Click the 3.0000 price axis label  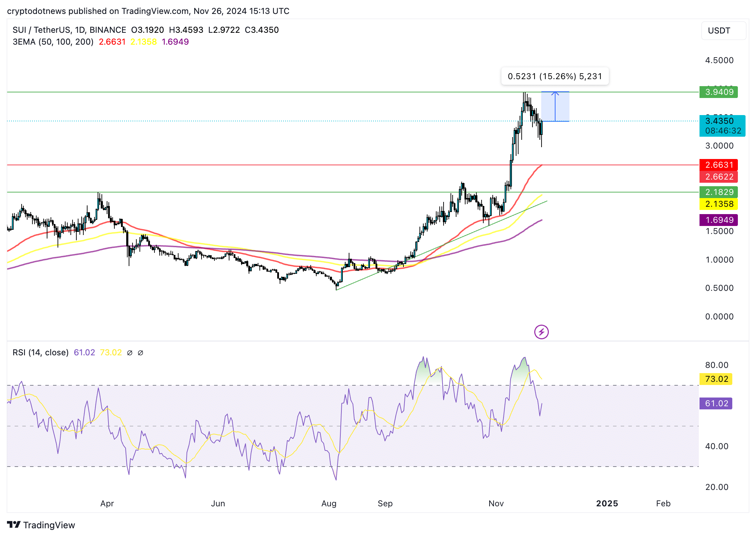(x=719, y=146)
